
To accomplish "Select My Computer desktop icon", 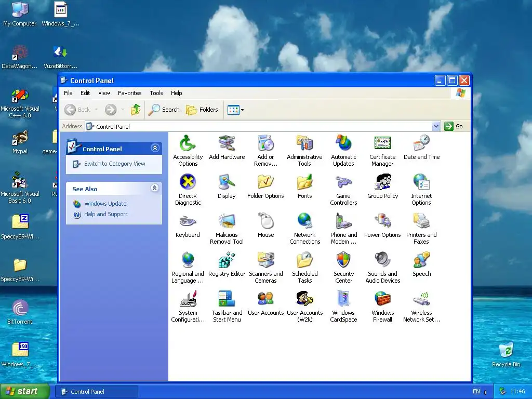I will (20, 14).
